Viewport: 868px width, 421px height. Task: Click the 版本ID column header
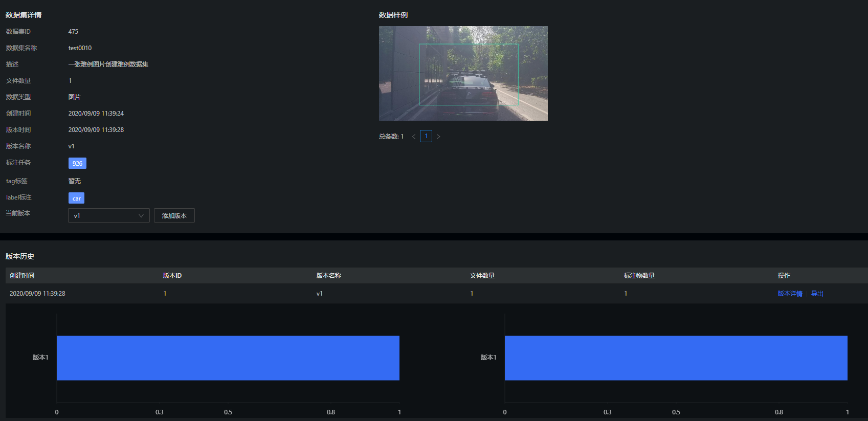click(172, 276)
